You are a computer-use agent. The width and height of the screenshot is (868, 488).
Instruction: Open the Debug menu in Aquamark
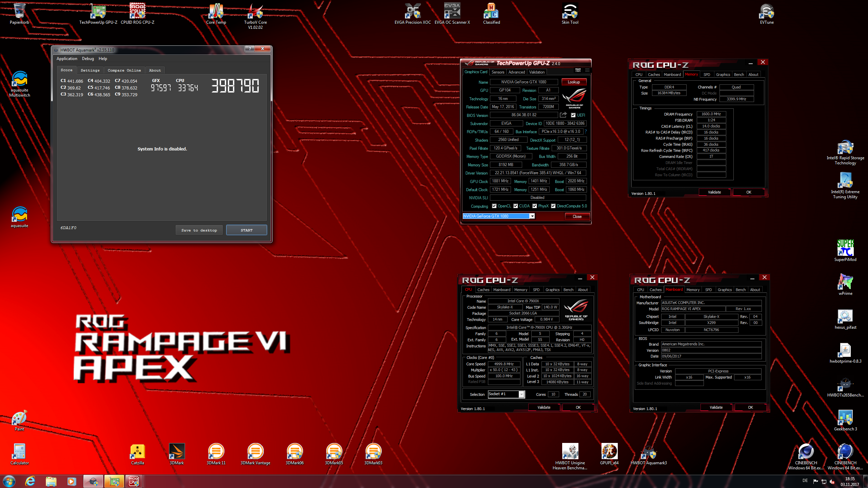pyautogui.click(x=88, y=59)
